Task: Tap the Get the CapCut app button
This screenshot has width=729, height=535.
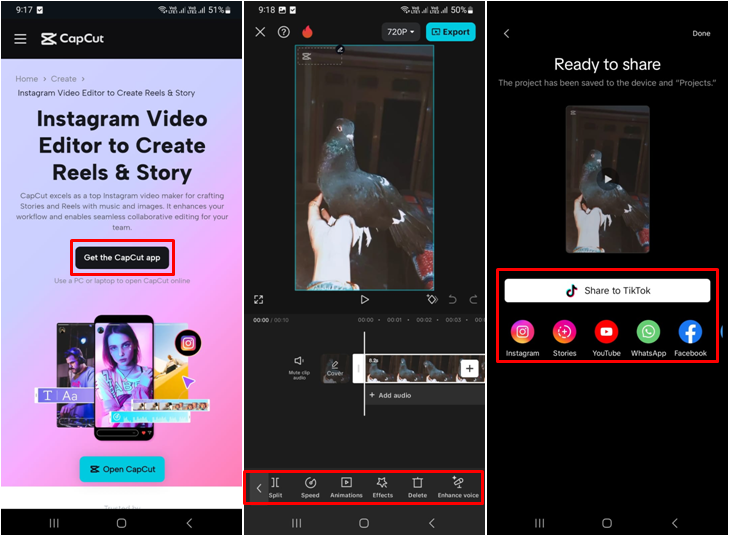Action: (122, 258)
